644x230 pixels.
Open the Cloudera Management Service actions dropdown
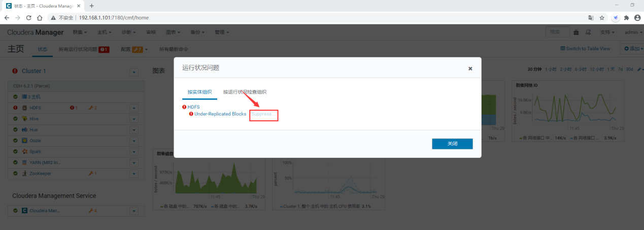point(134,210)
